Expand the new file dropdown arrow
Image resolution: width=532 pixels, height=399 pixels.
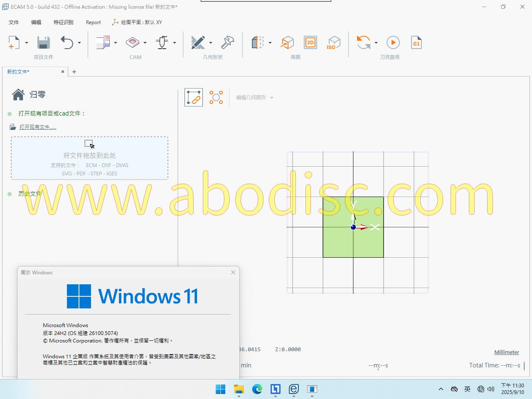point(27,43)
